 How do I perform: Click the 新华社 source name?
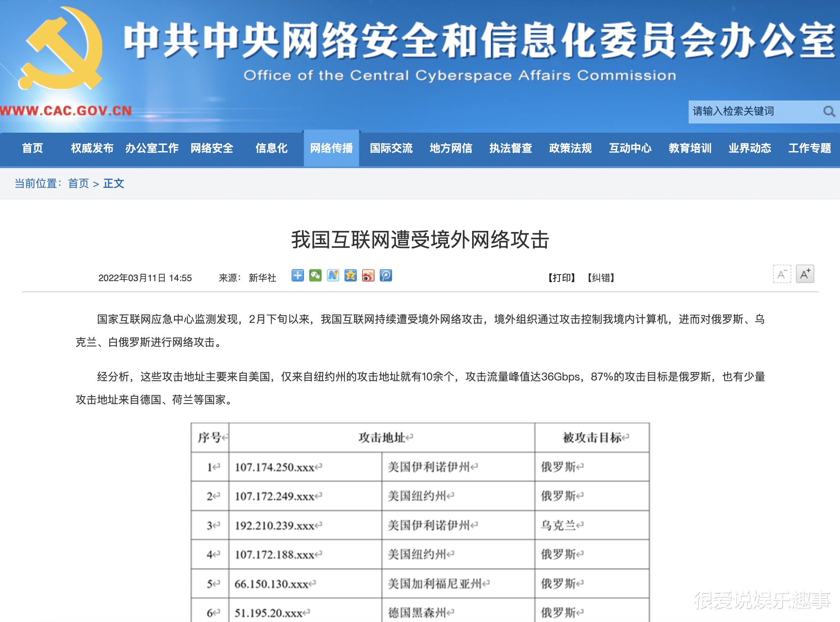[262, 278]
